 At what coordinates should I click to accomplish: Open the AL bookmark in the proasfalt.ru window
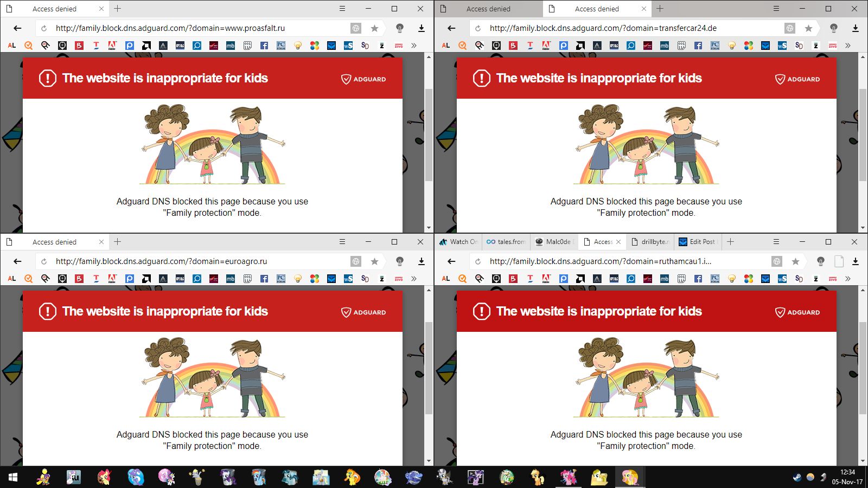tap(12, 46)
